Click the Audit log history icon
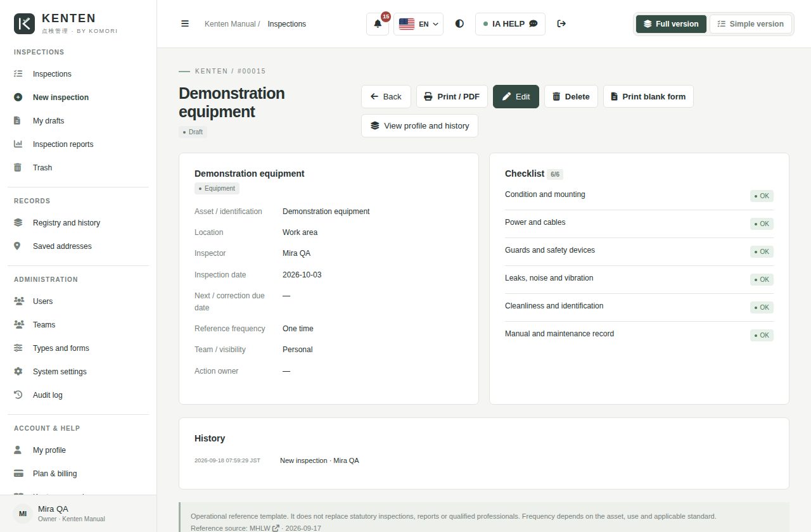811x532 pixels. pyautogui.click(x=18, y=395)
